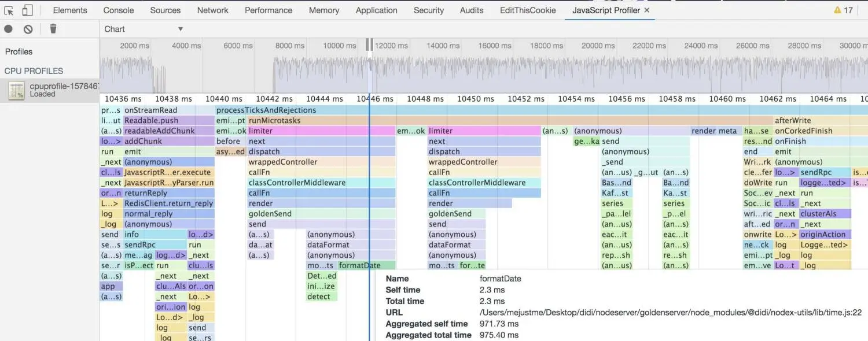This screenshot has height=341, width=868.
Task: Click the 10456 ms ruler label
Action: tap(627, 99)
